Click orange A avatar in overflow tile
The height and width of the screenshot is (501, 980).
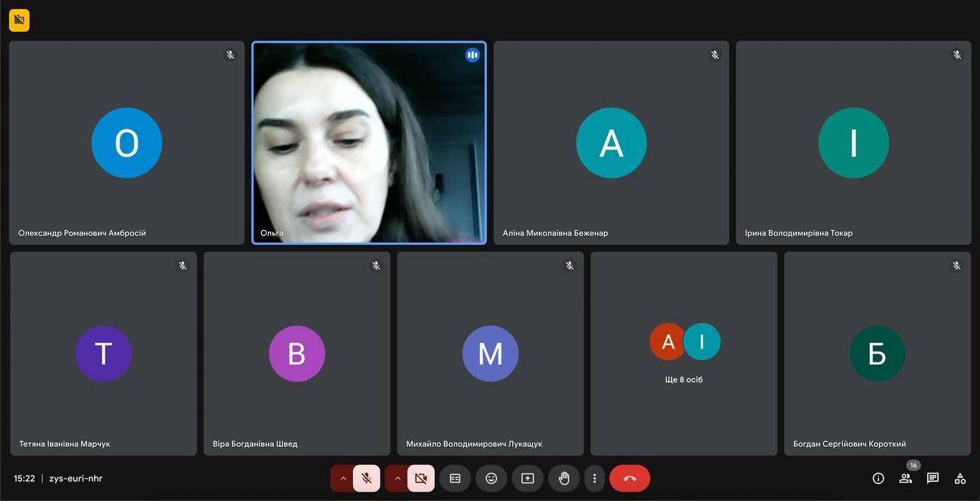pos(668,342)
